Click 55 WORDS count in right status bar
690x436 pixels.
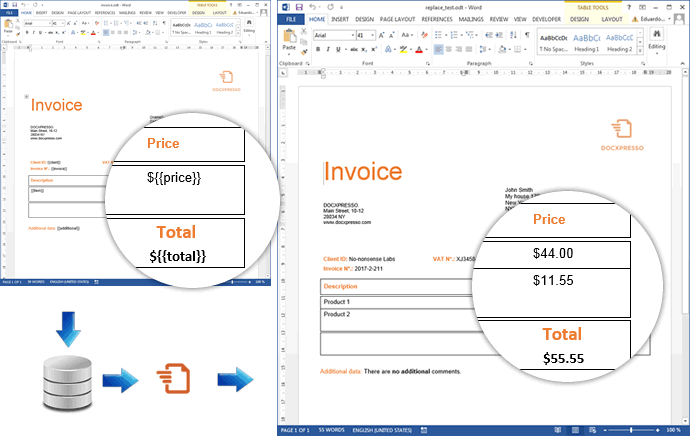click(x=332, y=430)
